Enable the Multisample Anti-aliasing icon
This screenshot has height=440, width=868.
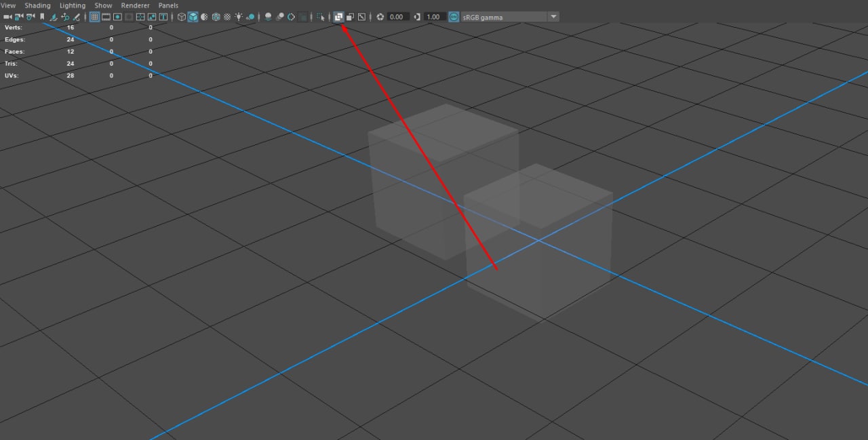[291, 17]
